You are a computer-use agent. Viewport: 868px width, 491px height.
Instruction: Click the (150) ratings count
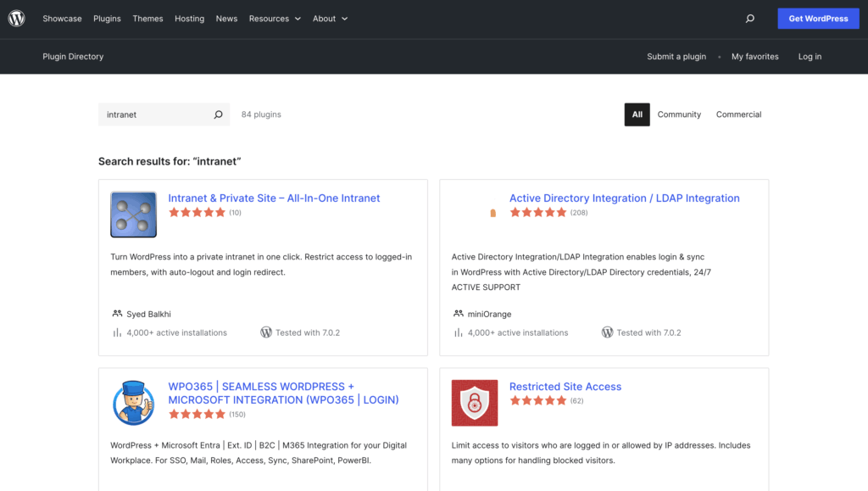click(x=237, y=415)
